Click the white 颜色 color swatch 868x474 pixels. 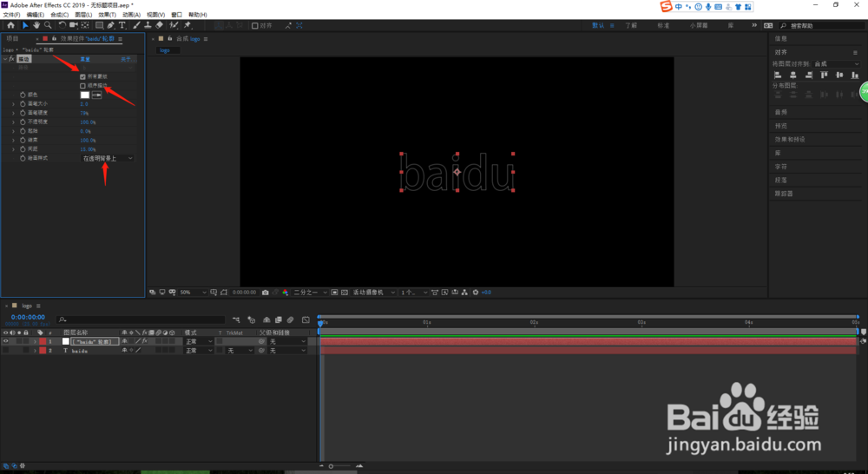tap(85, 95)
